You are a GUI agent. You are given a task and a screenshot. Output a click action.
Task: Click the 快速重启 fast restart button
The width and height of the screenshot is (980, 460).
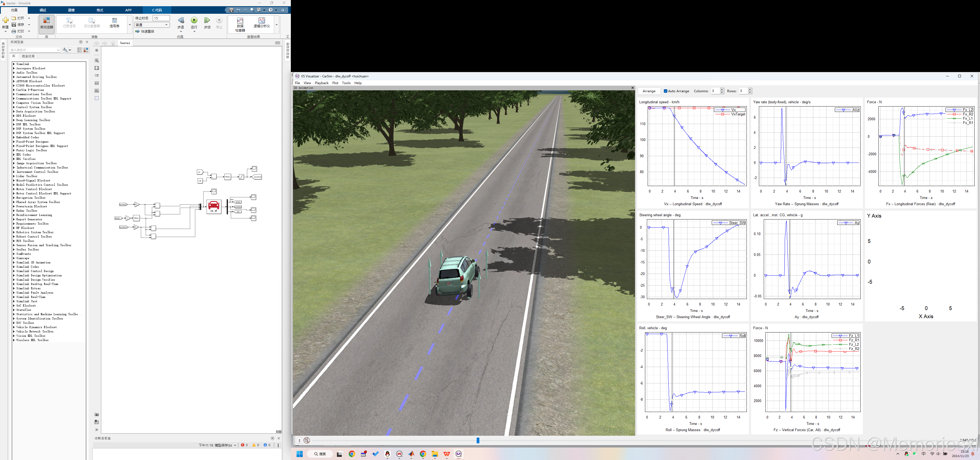tap(145, 32)
